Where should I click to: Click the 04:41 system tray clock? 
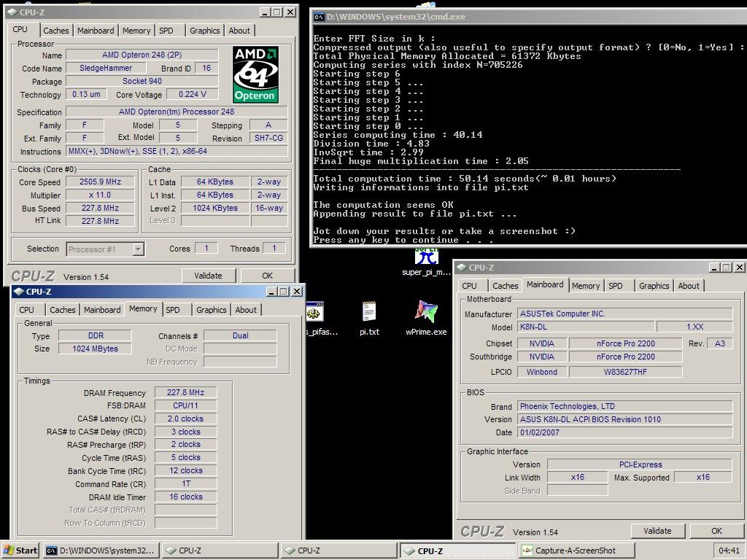coord(729,551)
